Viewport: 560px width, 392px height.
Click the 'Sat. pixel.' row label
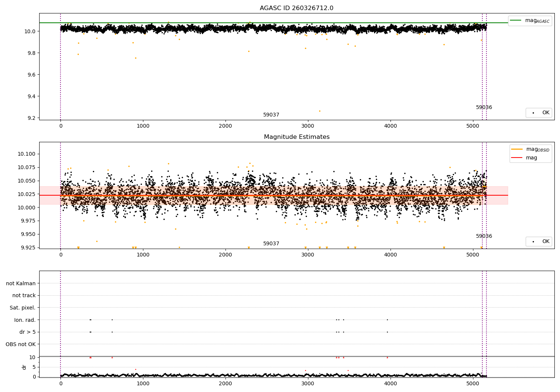coord(23,308)
